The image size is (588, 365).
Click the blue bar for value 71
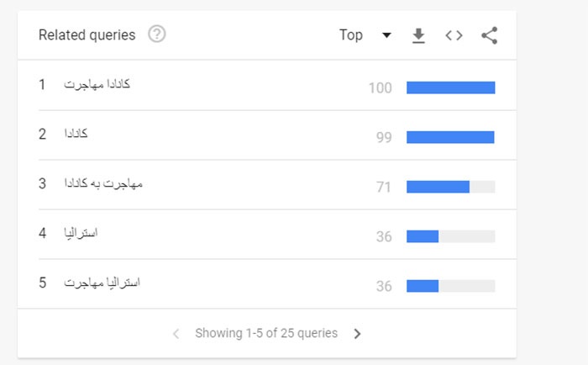tap(438, 187)
